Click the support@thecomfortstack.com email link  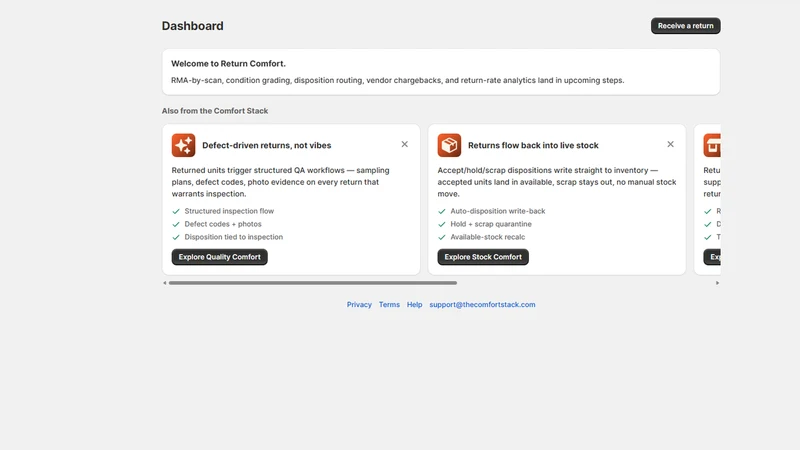pyautogui.click(x=482, y=305)
